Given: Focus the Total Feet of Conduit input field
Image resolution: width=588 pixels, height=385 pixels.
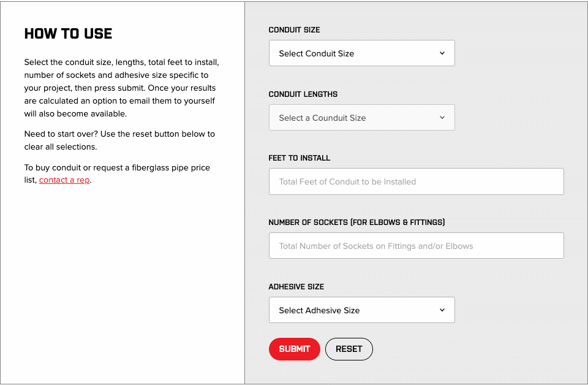Looking at the screenshot, I should coord(416,181).
